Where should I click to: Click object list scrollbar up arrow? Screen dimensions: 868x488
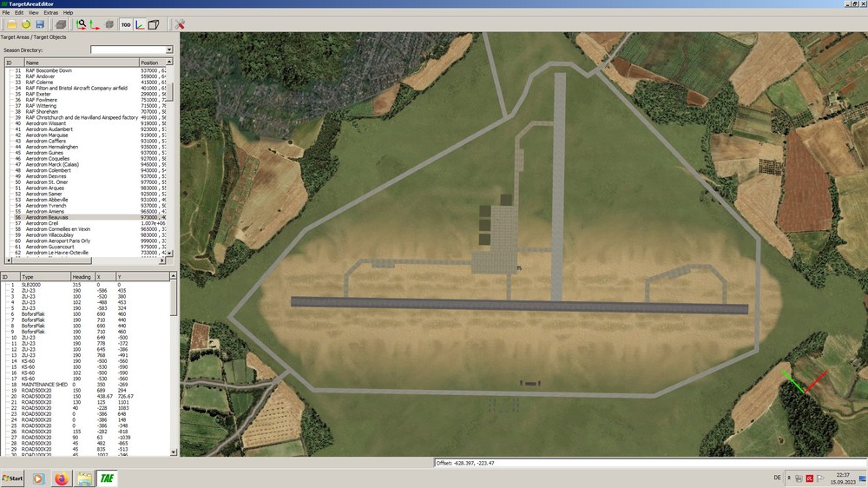174,275
